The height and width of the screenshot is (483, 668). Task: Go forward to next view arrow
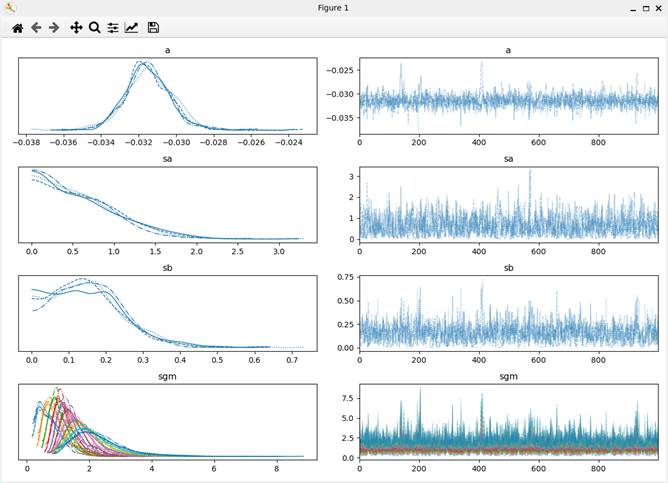[54, 28]
